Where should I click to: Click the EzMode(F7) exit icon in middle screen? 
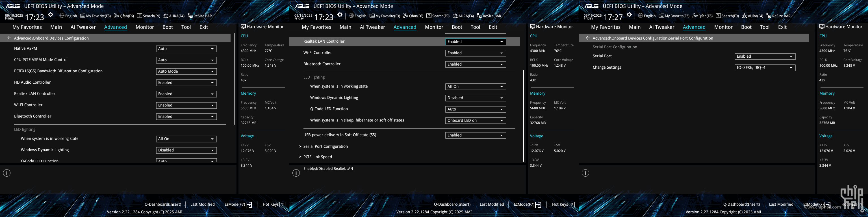pos(539,205)
